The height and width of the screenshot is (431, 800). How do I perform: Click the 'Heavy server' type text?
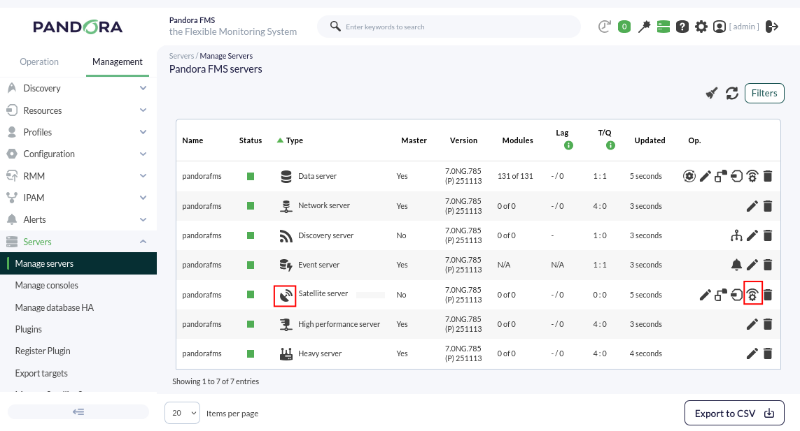320,353
